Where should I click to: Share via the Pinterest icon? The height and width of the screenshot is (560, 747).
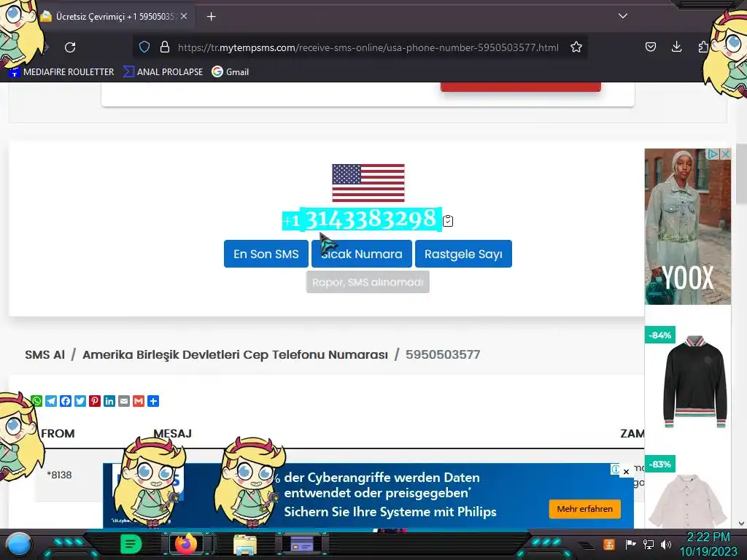(x=95, y=401)
